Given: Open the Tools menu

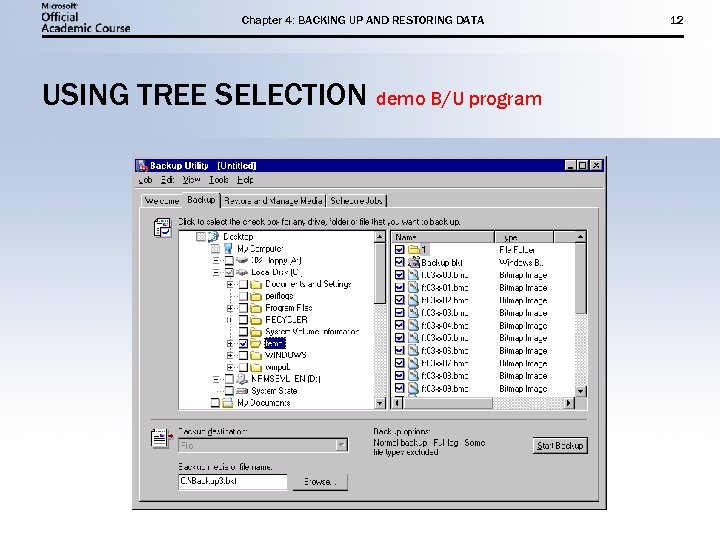Looking at the screenshot, I should pos(219,180).
